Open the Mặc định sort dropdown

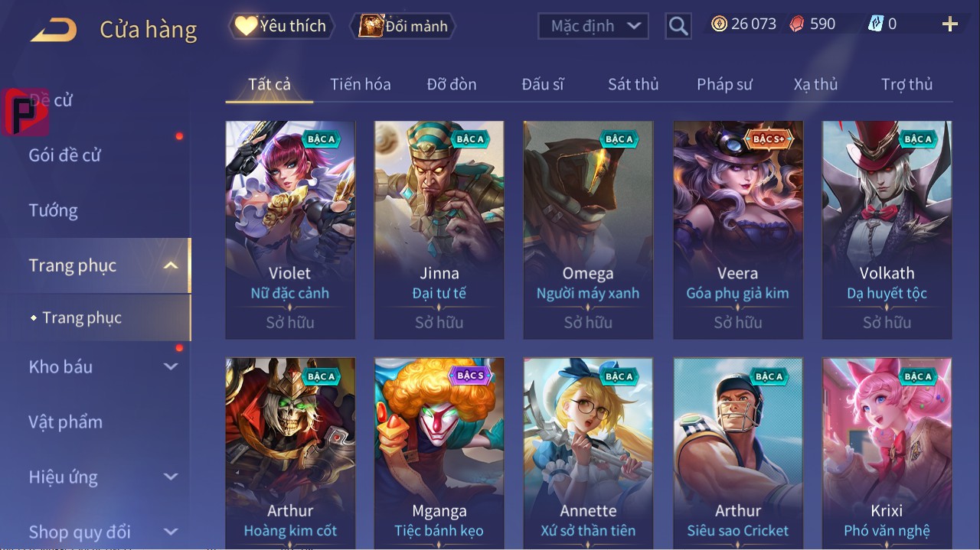coord(593,26)
